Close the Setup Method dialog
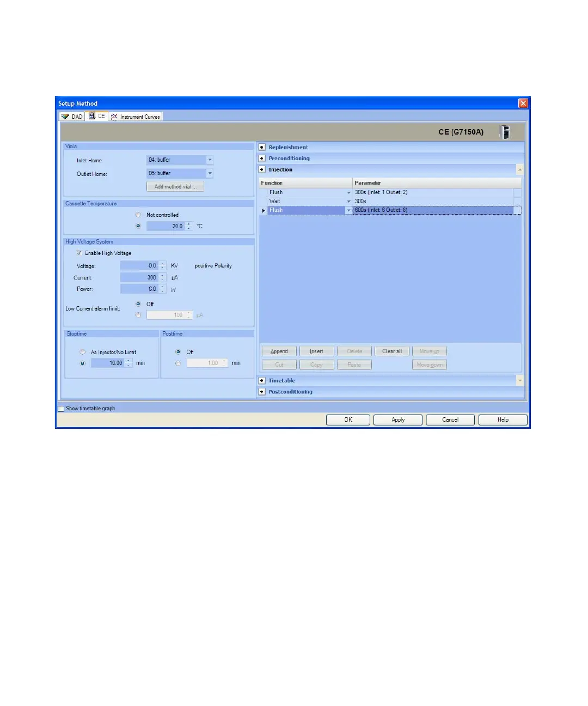The width and height of the screenshot is (588, 706). pos(523,103)
